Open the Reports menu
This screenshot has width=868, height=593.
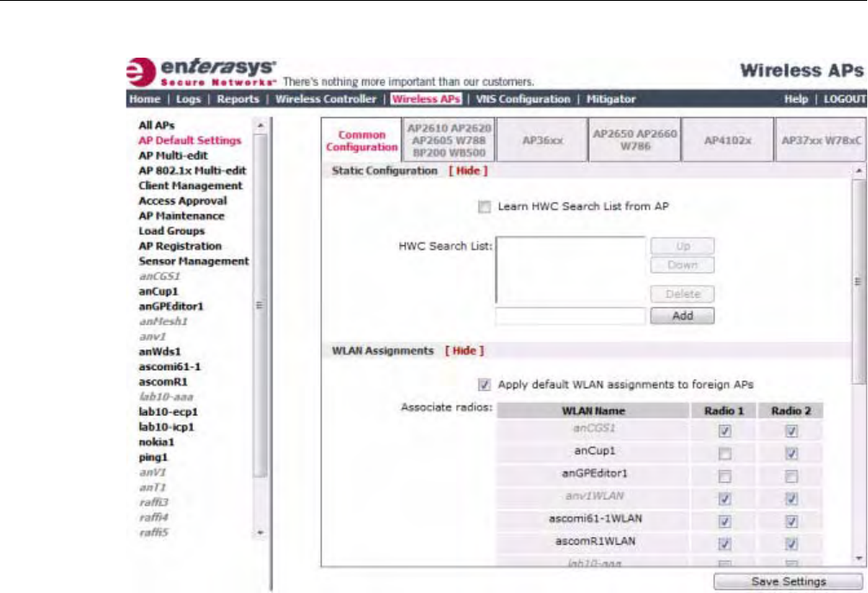238,99
